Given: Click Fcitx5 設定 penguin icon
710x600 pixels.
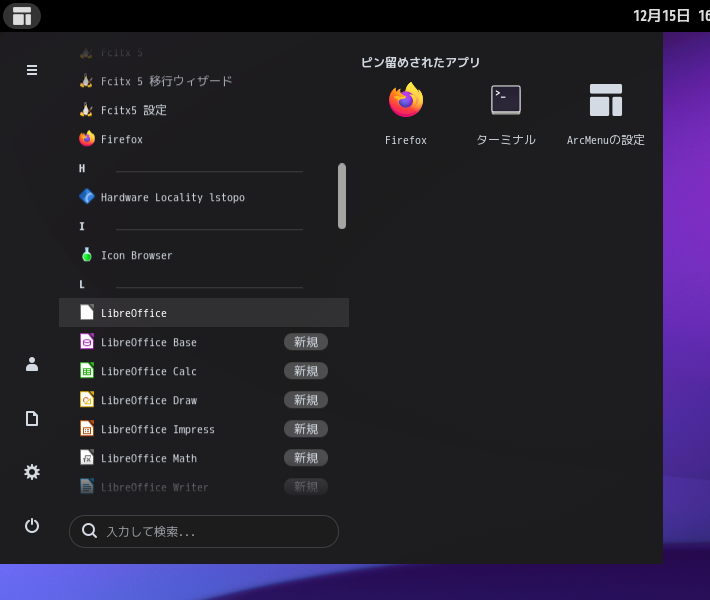Looking at the screenshot, I should pyautogui.click(x=86, y=110).
